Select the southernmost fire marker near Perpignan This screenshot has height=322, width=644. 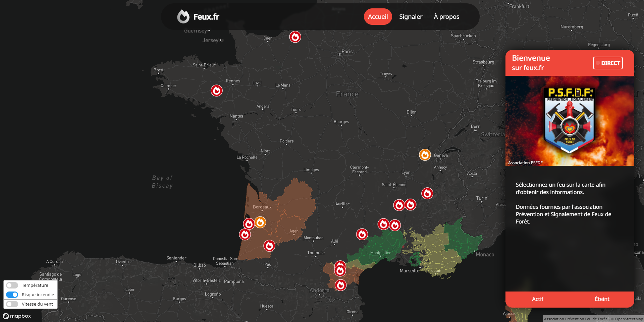(340, 285)
